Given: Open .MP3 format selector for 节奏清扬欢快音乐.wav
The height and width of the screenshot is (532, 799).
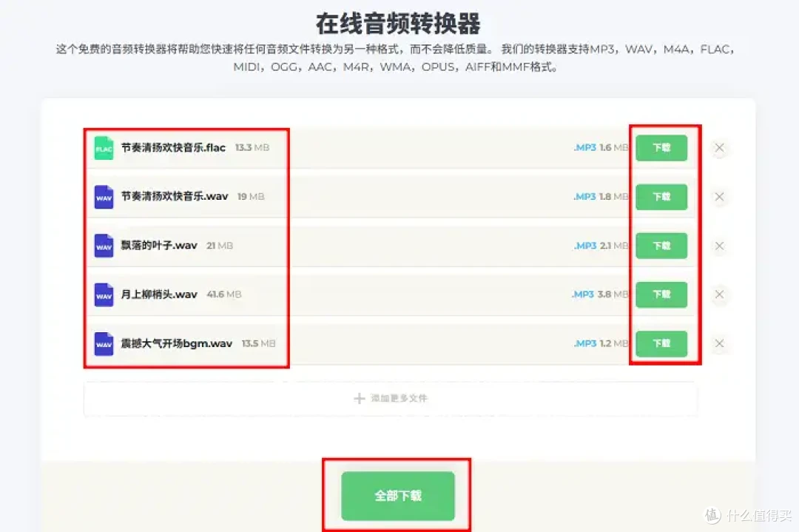Looking at the screenshot, I should point(585,197).
